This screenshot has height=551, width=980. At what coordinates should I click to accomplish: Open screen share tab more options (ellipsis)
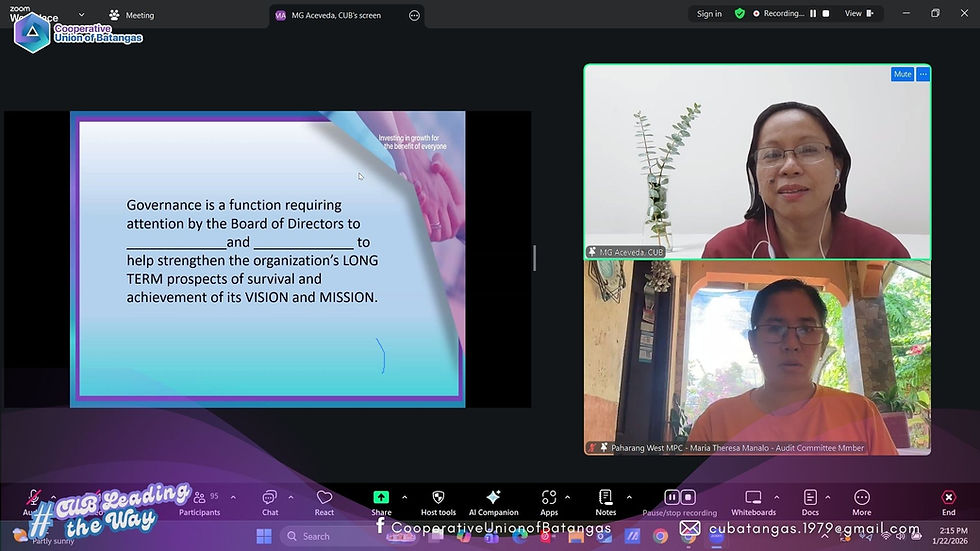tap(414, 16)
